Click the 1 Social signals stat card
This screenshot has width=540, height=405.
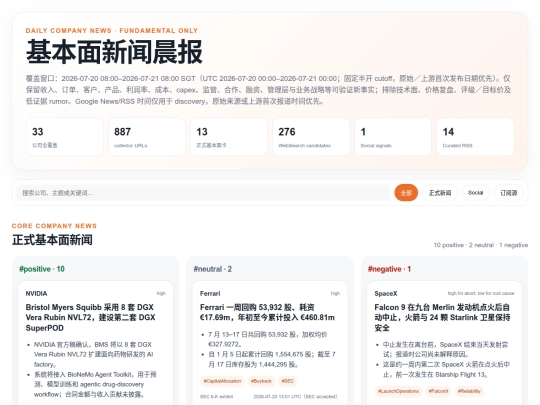click(393, 137)
